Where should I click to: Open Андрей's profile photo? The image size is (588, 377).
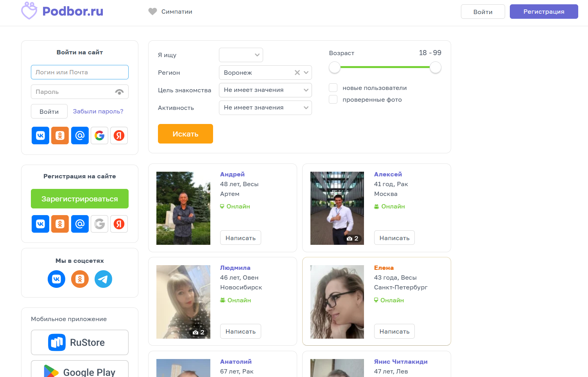click(x=183, y=208)
